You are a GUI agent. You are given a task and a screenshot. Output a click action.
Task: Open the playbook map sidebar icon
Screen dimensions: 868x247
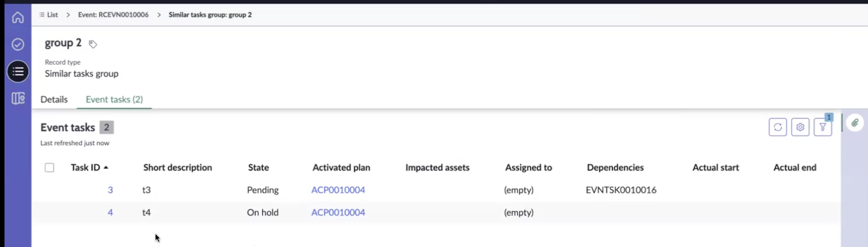(17, 98)
